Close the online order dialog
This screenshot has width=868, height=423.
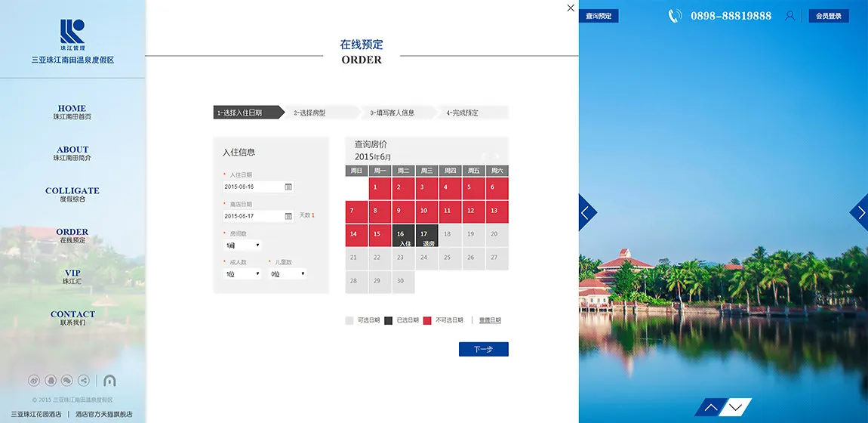coord(571,8)
